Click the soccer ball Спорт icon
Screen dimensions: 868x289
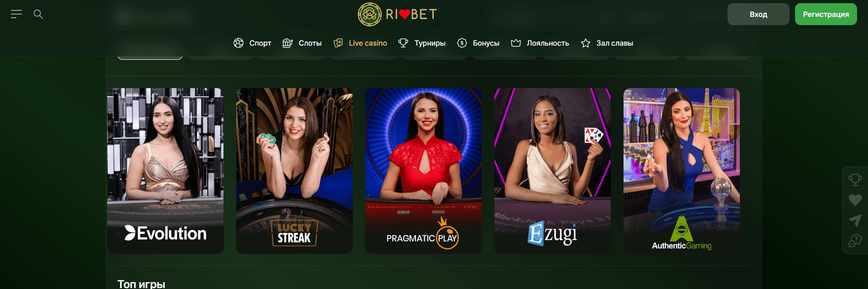click(x=239, y=43)
